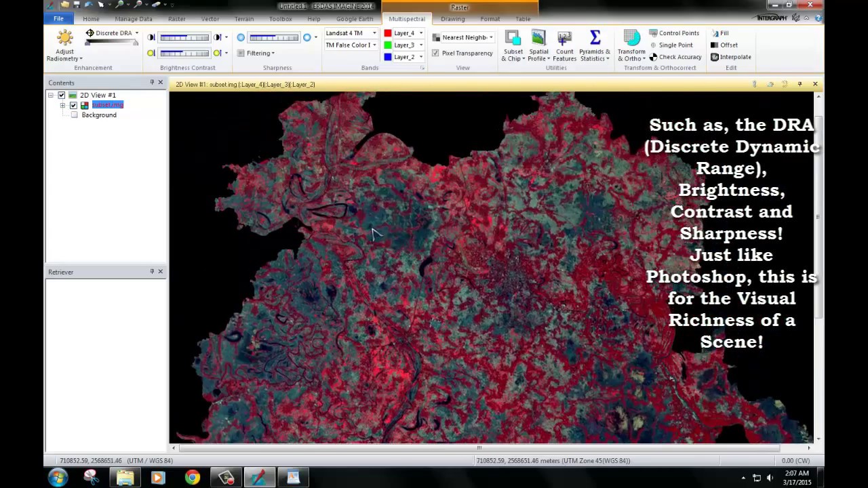Click the save disk icon in quick access toolbar
The width and height of the screenshot is (868, 488).
77,5
